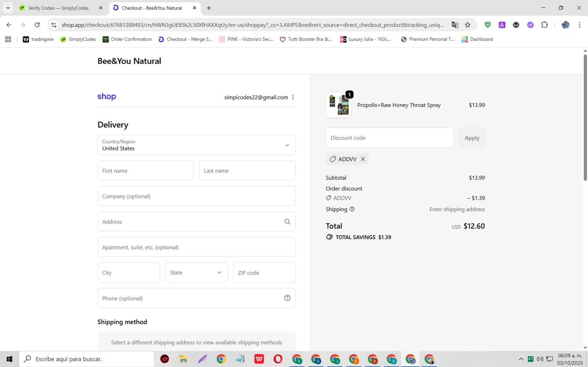
Task: Open the Windows Start menu
Action: click(x=9, y=359)
